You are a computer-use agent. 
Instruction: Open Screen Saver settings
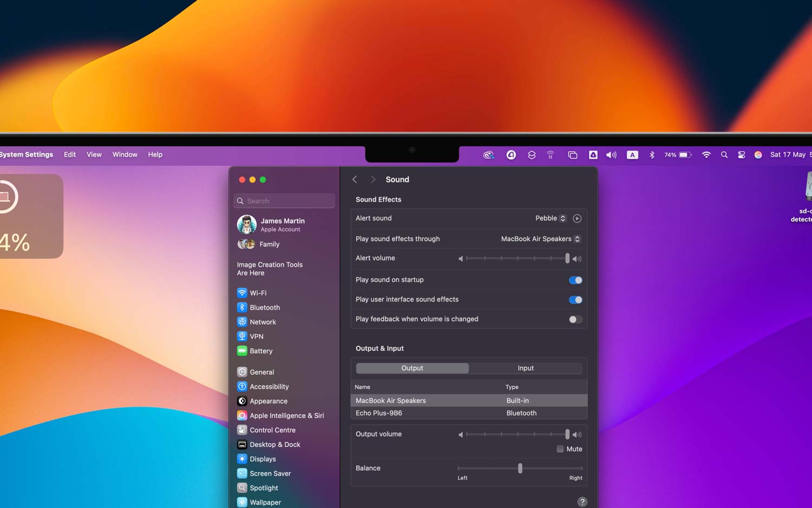pyautogui.click(x=270, y=473)
